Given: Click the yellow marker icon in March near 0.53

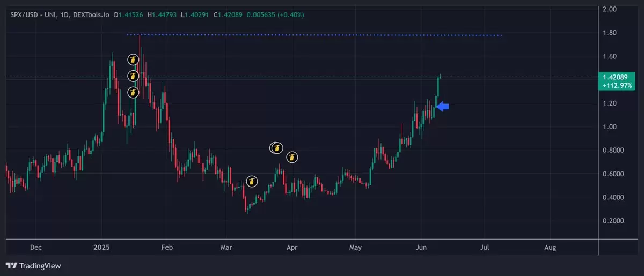Looking at the screenshot, I should (x=252, y=181).
